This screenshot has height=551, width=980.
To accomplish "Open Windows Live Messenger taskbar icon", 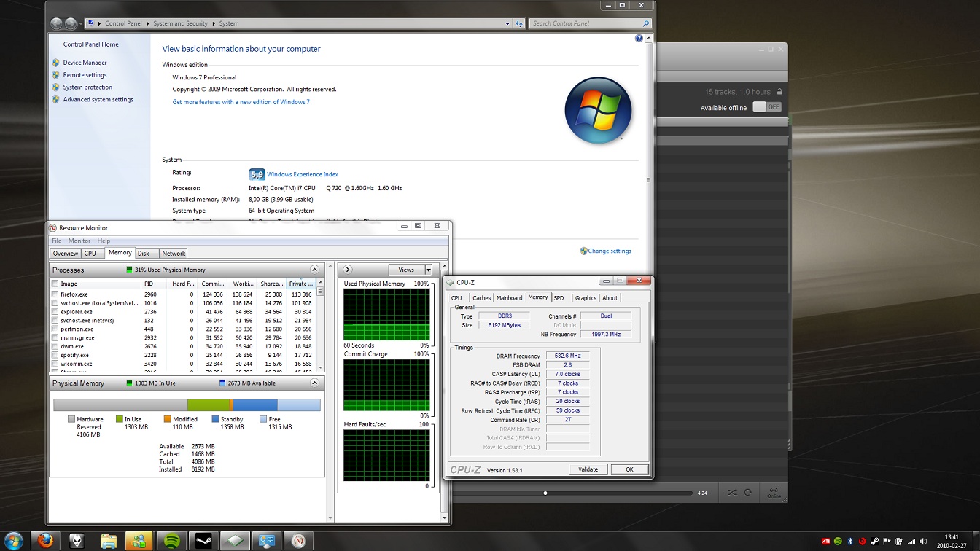I will [139, 541].
